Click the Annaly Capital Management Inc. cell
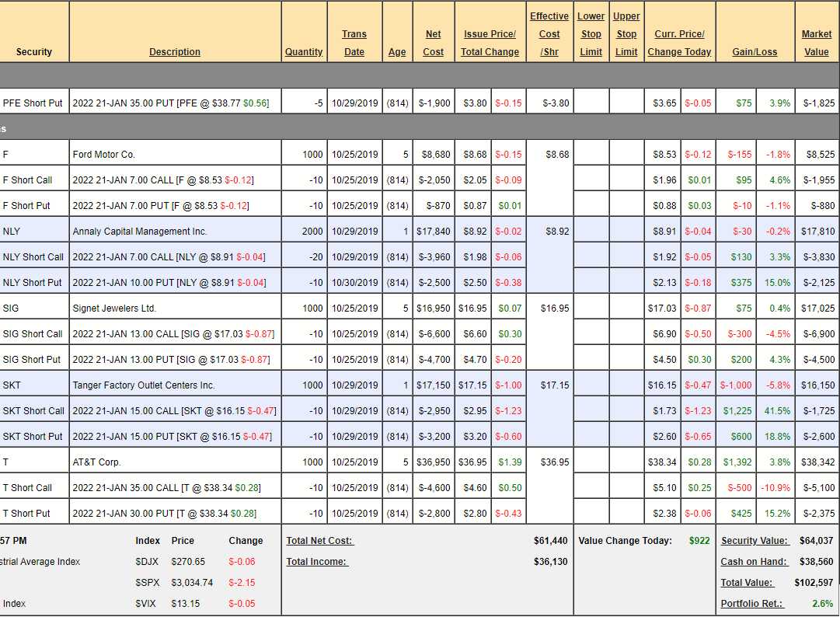Screen dimensions: 840x617 131,232
